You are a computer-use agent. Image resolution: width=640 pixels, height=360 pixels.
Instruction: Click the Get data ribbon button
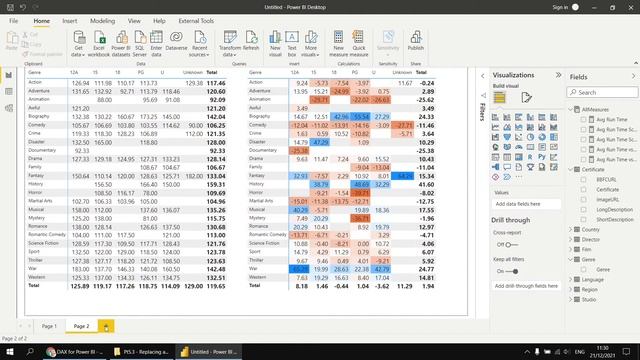tap(78, 44)
